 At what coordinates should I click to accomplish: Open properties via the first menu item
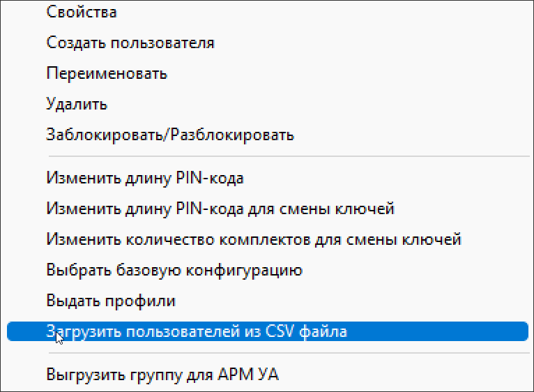[x=82, y=12]
